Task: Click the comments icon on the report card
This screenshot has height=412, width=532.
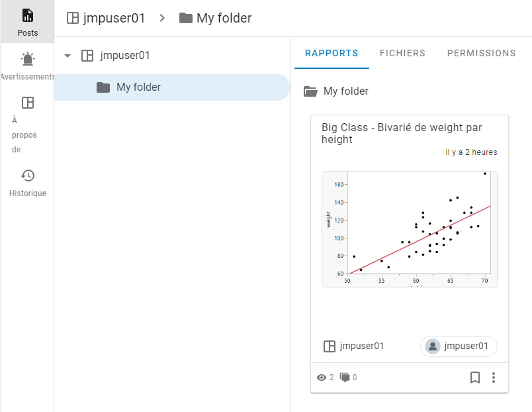Action: [x=345, y=378]
